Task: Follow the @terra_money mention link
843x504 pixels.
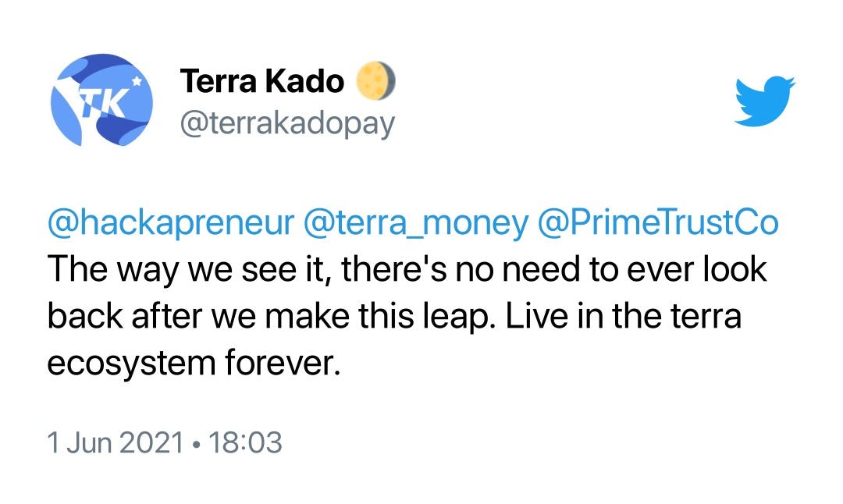Action: pos(416,222)
